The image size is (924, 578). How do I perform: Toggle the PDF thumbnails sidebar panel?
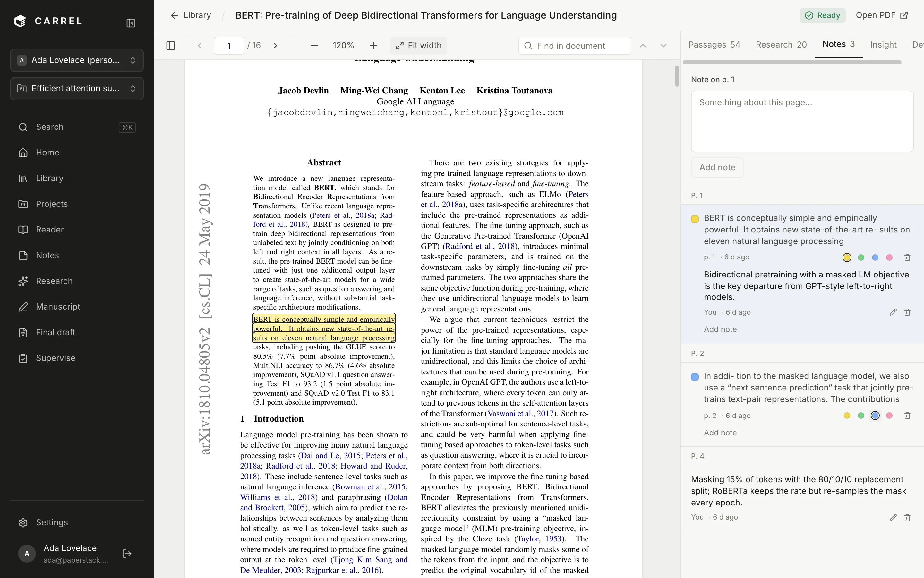pos(171,46)
